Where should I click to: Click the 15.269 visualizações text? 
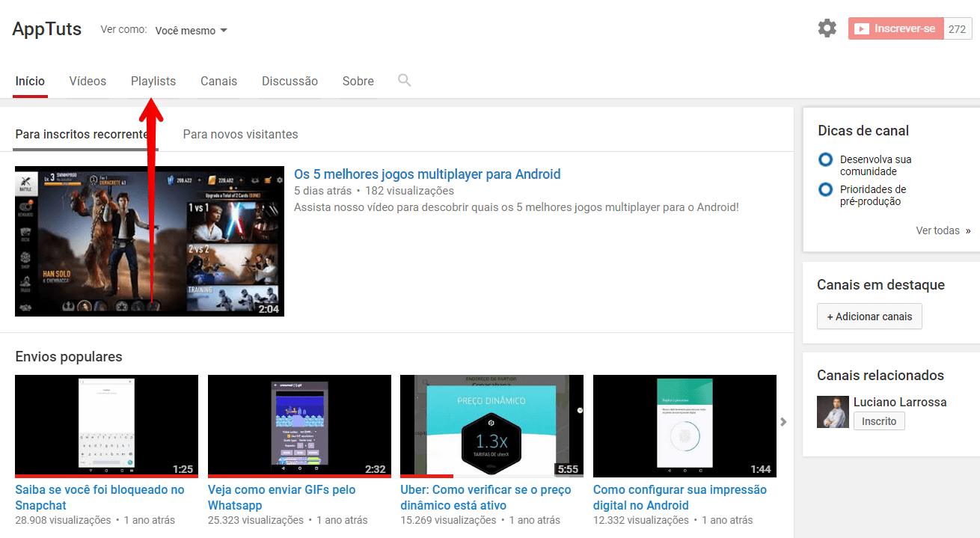point(448,520)
